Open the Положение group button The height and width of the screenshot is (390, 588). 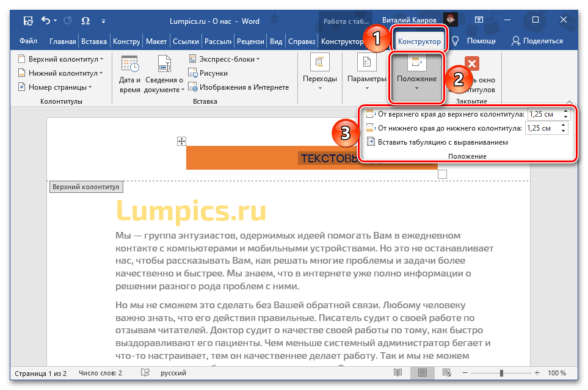click(416, 78)
